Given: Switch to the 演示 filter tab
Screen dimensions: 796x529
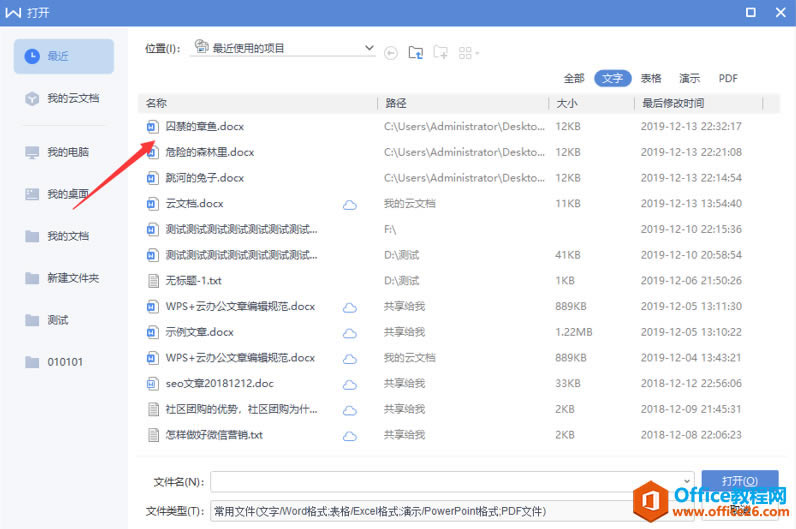Looking at the screenshot, I should click(x=689, y=78).
